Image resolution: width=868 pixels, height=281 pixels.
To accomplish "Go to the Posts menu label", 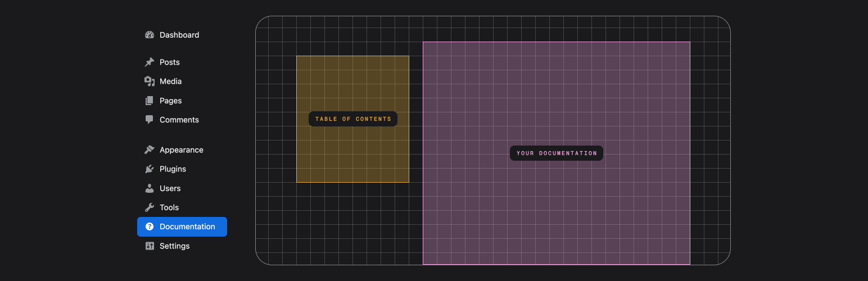I will 169,62.
